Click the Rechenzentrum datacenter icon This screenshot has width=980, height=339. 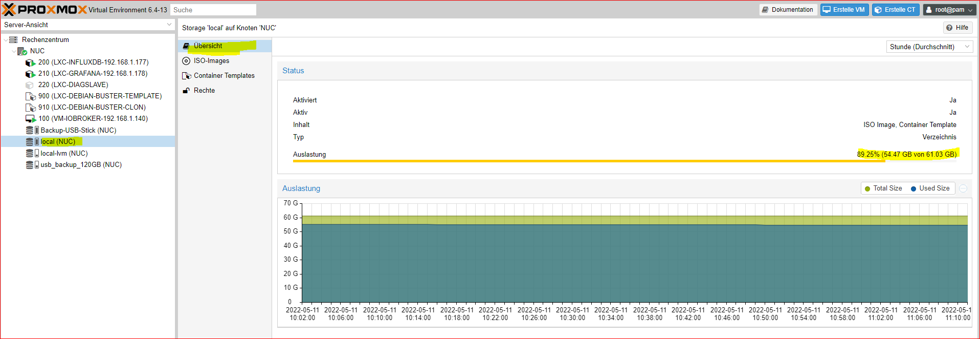click(x=13, y=39)
